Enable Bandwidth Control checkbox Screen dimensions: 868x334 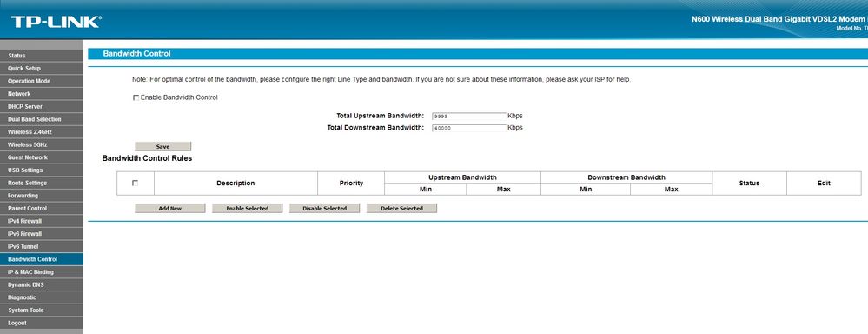(x=136, y=97)
